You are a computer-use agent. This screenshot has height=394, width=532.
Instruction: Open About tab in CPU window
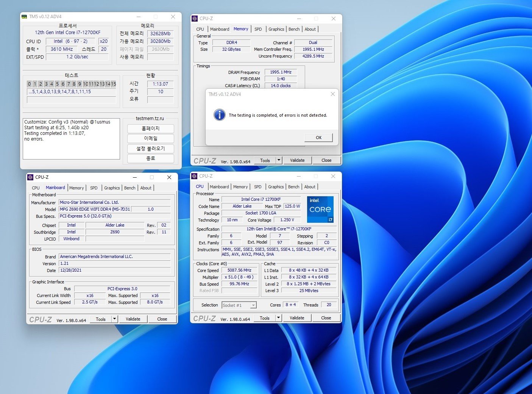click(310, 187)
